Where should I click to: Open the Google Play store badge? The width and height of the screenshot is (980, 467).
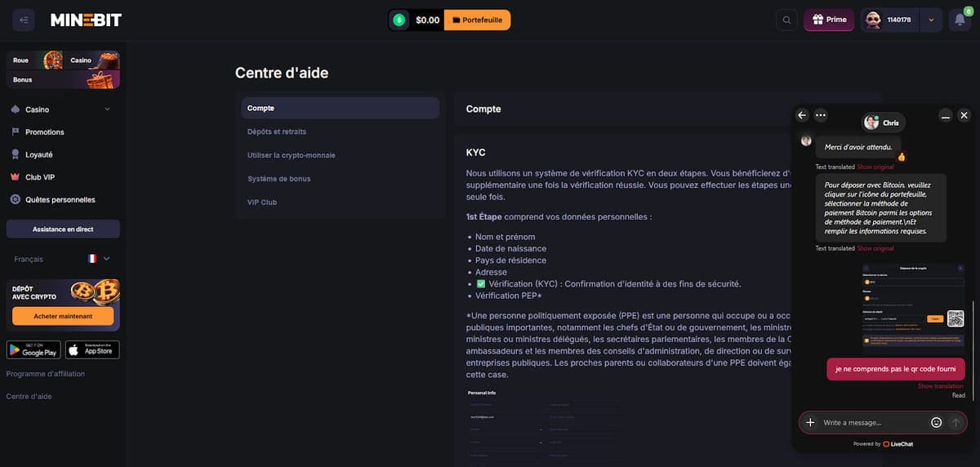[33, 349]
